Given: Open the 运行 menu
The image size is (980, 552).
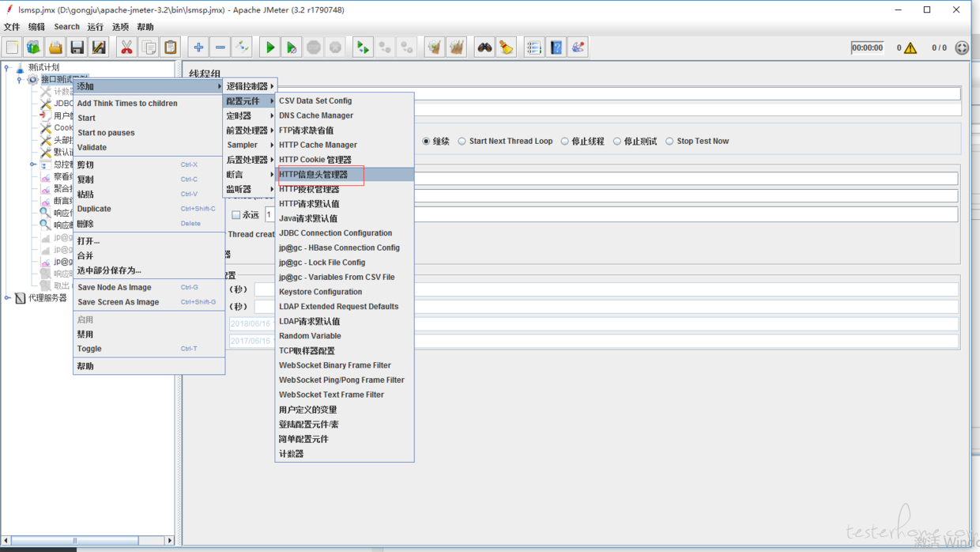Looking at the screenshot, I should [96, 27].
